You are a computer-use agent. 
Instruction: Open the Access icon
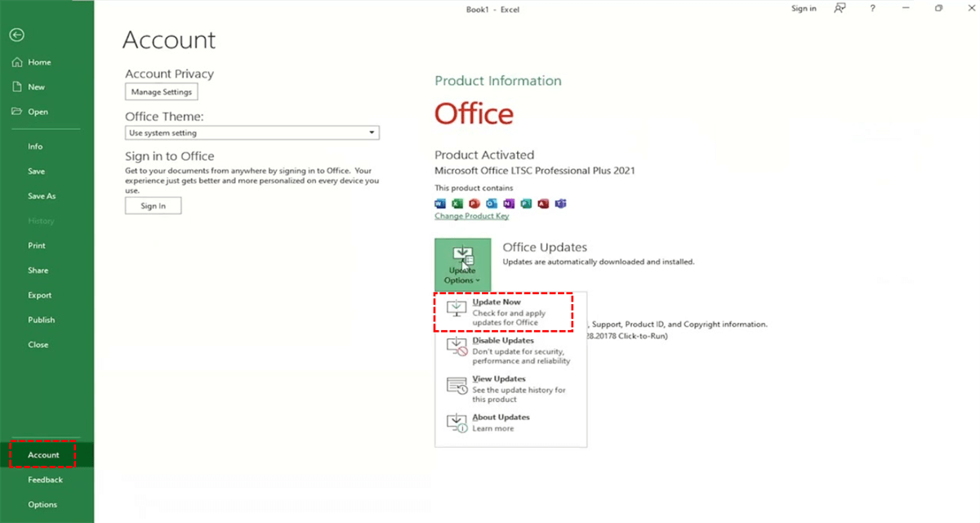point(544,203)
